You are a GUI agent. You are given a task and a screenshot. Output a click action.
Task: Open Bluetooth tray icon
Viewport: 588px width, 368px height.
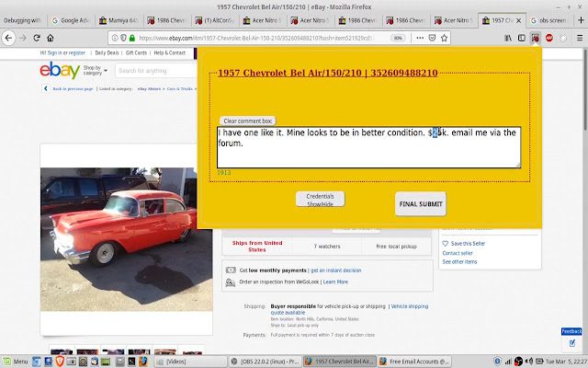pos(497,362)
